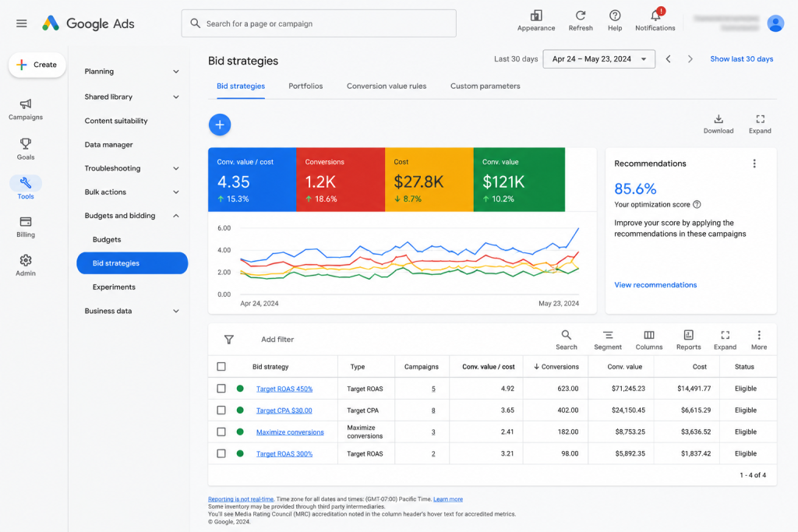
Task: Open the Segment tool
Action: (608, 340)
